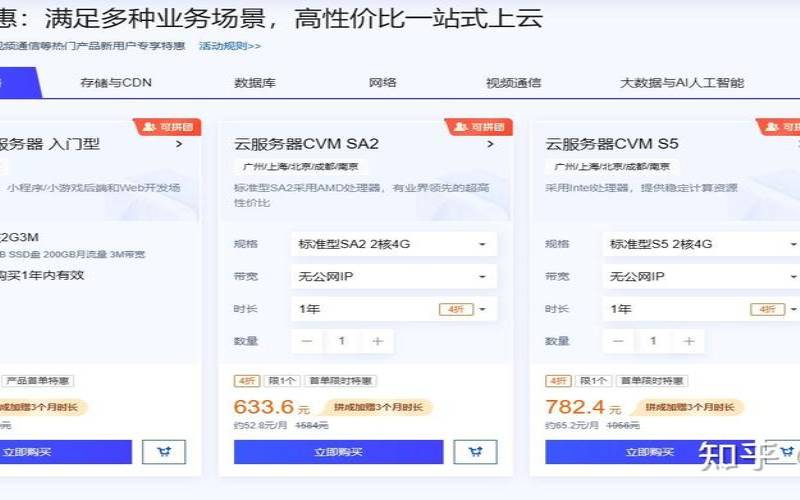Open entry-level server details via the chevron arrow
Screen dimensions: 800x500
click(179, 144)
